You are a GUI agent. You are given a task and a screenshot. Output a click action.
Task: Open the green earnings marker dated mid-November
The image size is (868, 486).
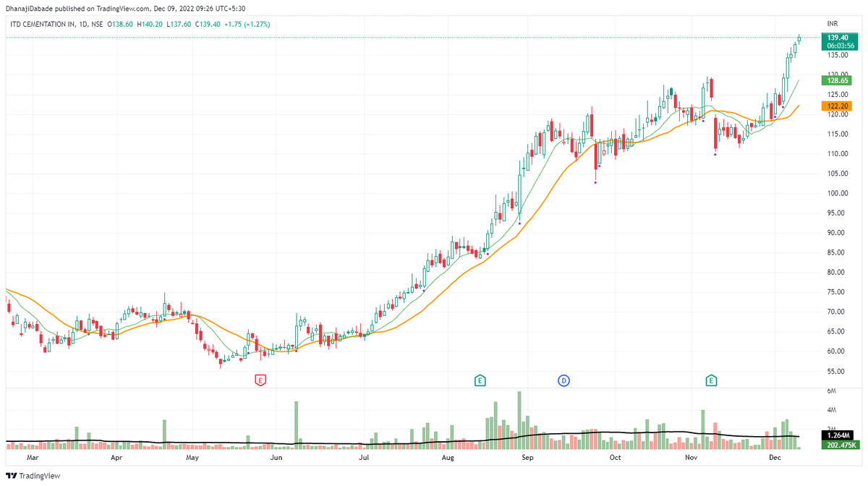pyautogui.click(x=712, y=379)
